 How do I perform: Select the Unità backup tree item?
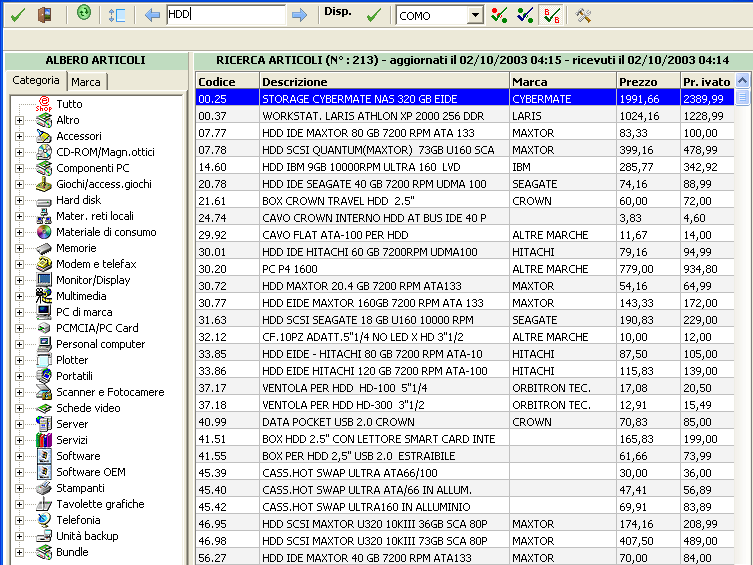(x=87, y=536)
